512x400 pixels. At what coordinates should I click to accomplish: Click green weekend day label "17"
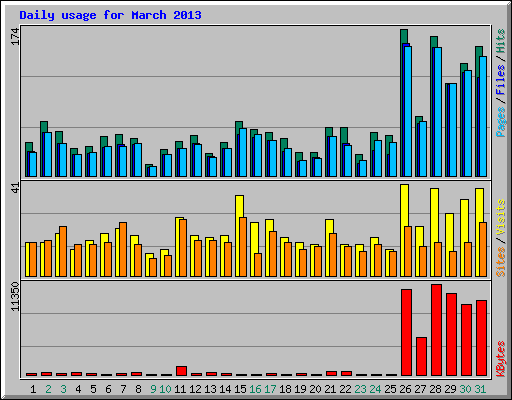(x=270, y=389)
